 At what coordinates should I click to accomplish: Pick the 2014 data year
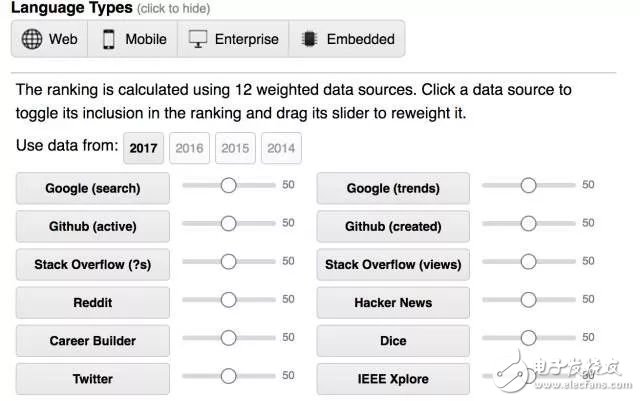tap(281, 148)
